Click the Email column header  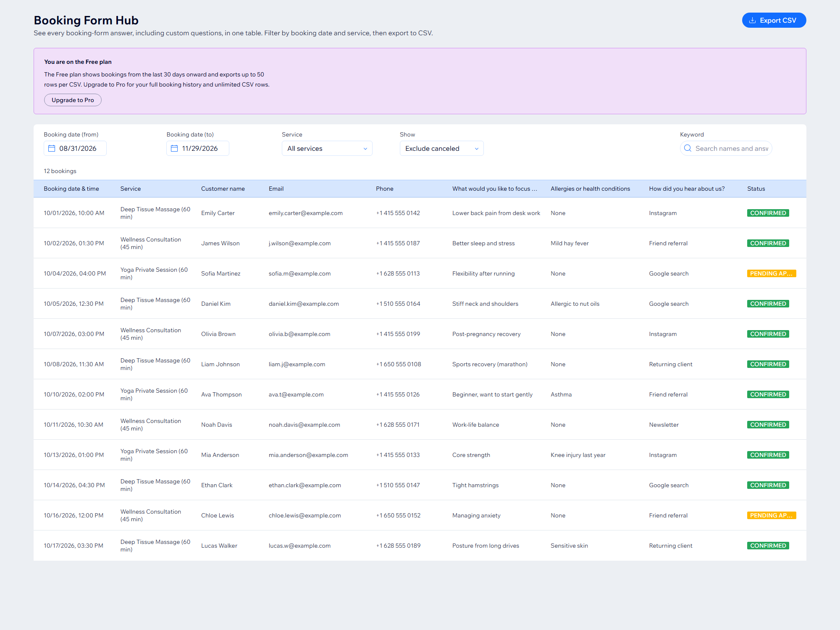(276, 189)
